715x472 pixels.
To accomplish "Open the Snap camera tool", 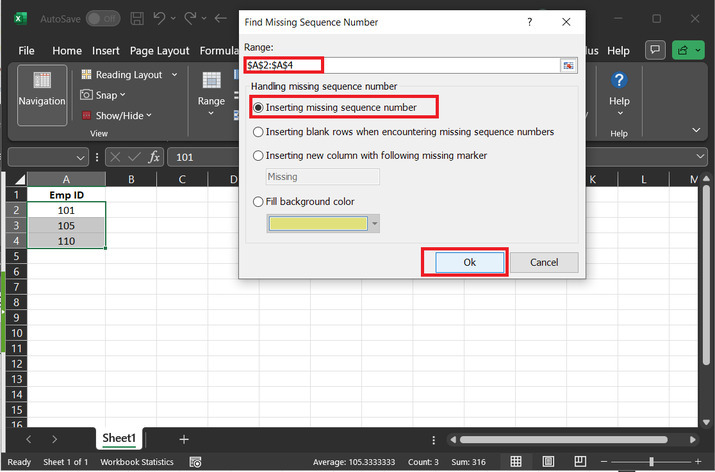I will 103,95.
